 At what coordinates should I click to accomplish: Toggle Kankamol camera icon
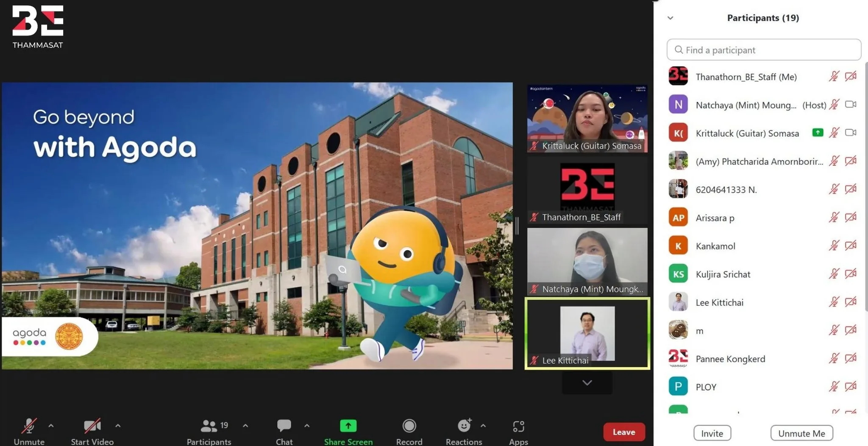pyautogui.click(x=851, y=245)
